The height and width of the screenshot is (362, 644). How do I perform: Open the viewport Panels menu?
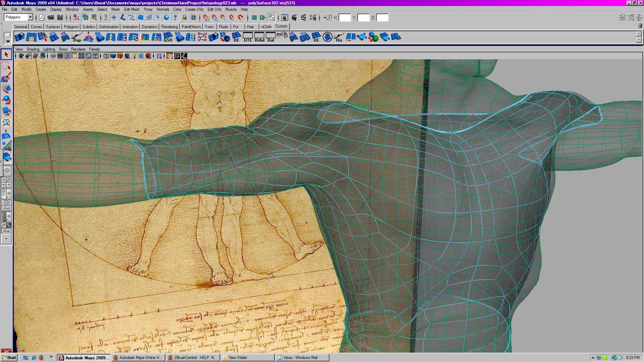click(x=94, y=49)
